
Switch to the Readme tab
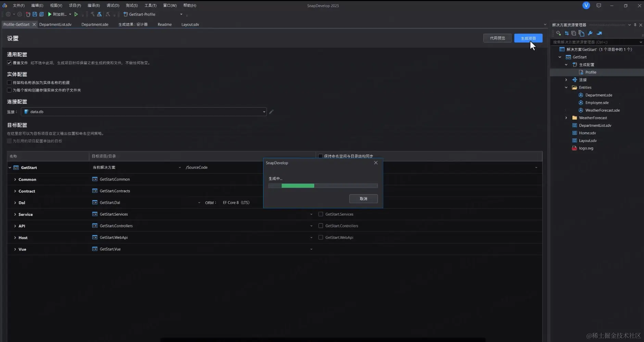coord(164,24)
